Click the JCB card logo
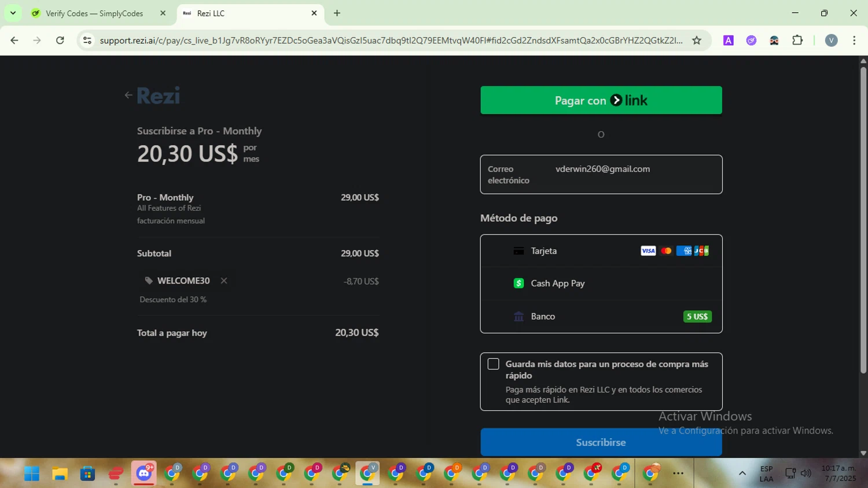868x488 pixels. pos(701,251)
